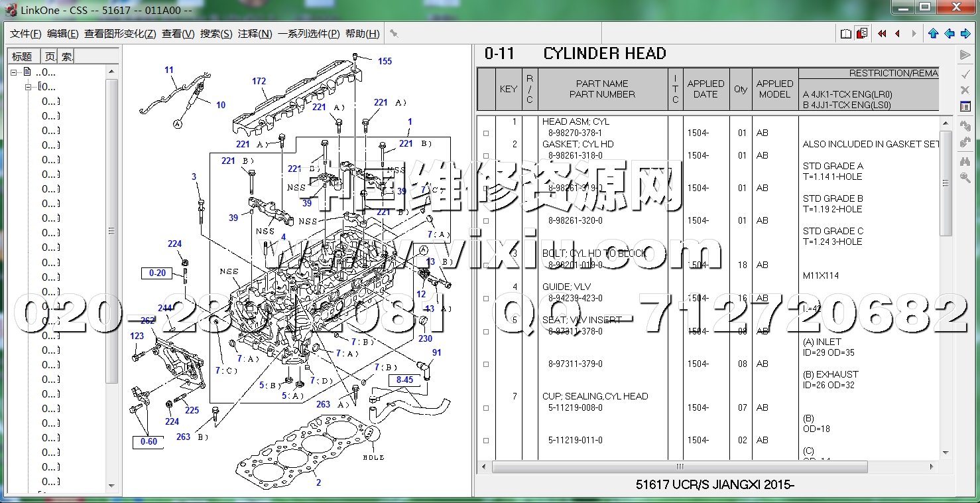The width and height of the screenshot is (980, 503).
Task: Open the 文件(F) menu
Action: tap(25, 34)
